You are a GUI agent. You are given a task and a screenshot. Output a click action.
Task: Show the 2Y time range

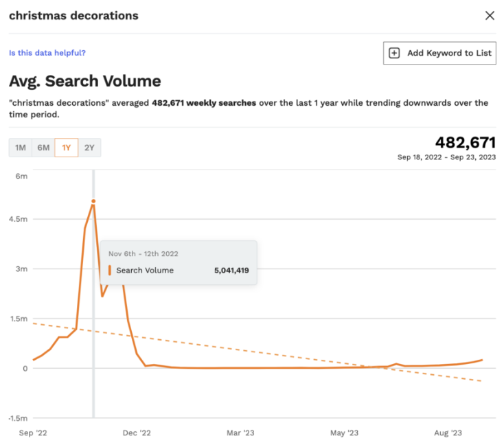pyautogui.click(x=89, y=148)
